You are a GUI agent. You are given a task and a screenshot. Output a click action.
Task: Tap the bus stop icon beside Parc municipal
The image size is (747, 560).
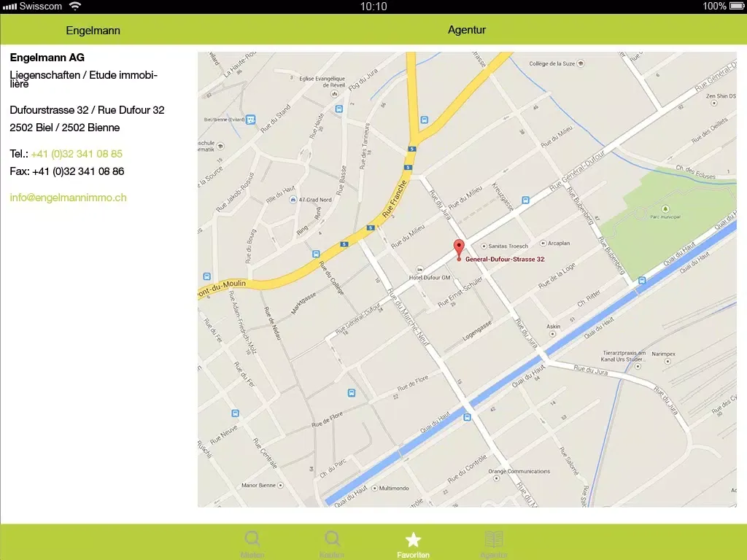tap(642, 281)
